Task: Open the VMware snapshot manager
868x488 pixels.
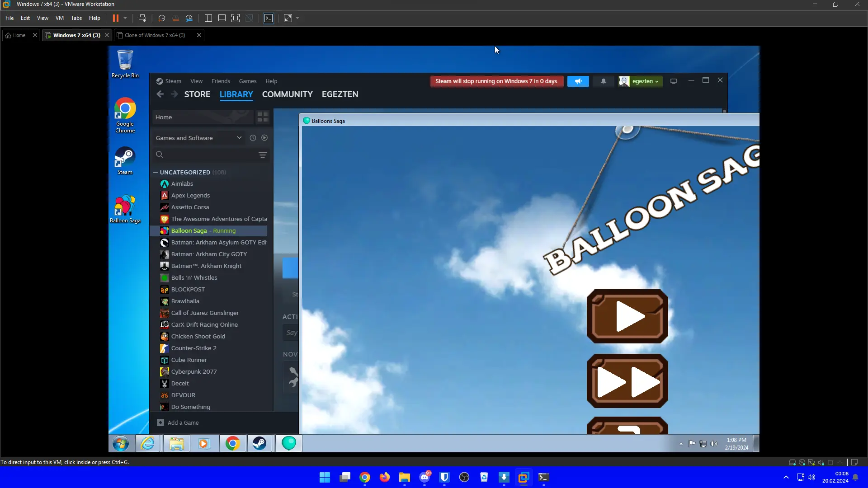Action: tap(189, 18)
